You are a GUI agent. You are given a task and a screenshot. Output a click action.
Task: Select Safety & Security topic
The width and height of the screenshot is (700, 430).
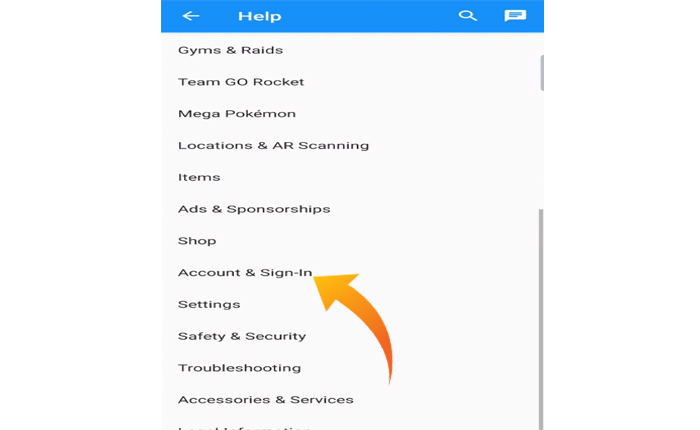click(x=242, y=336)
